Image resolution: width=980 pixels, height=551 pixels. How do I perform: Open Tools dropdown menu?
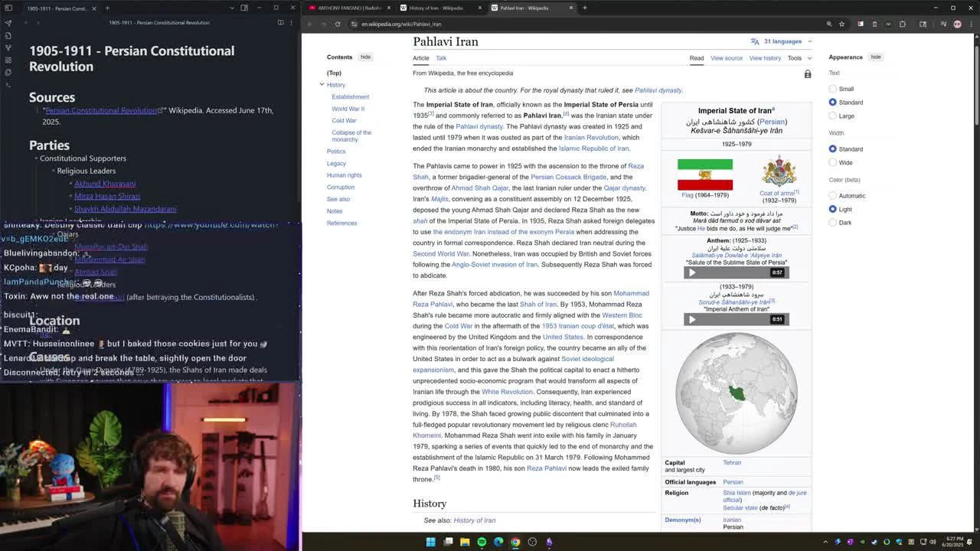pos(799,58)
